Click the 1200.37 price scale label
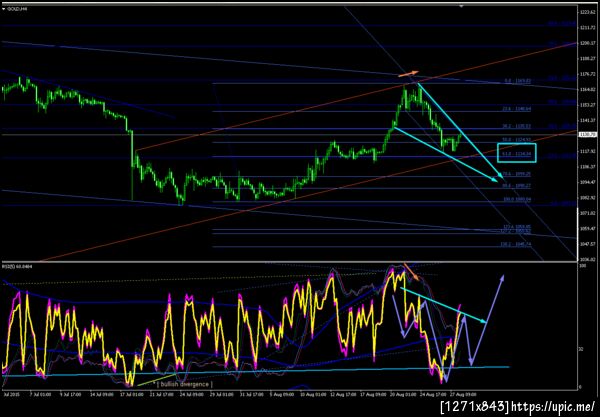 (587, 43)
